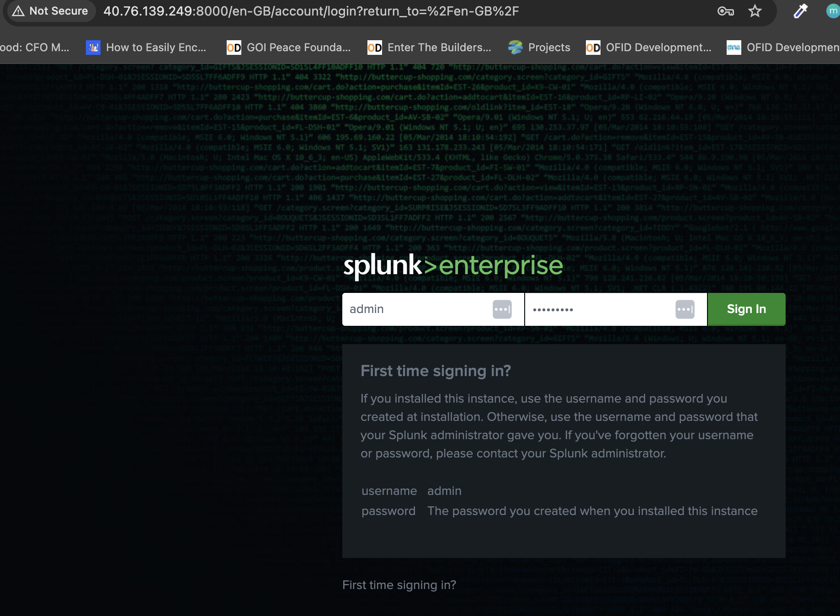Click the 'admin' value beside username

(444, 491)
